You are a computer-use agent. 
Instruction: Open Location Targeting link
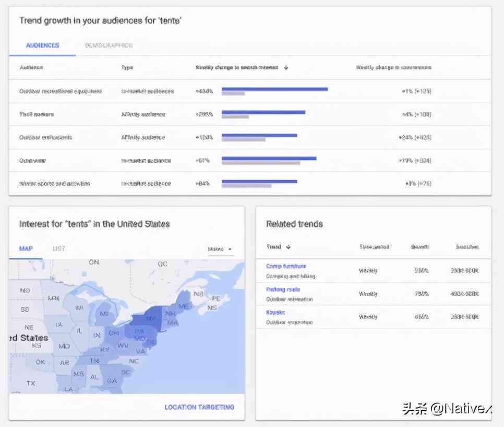199,407
